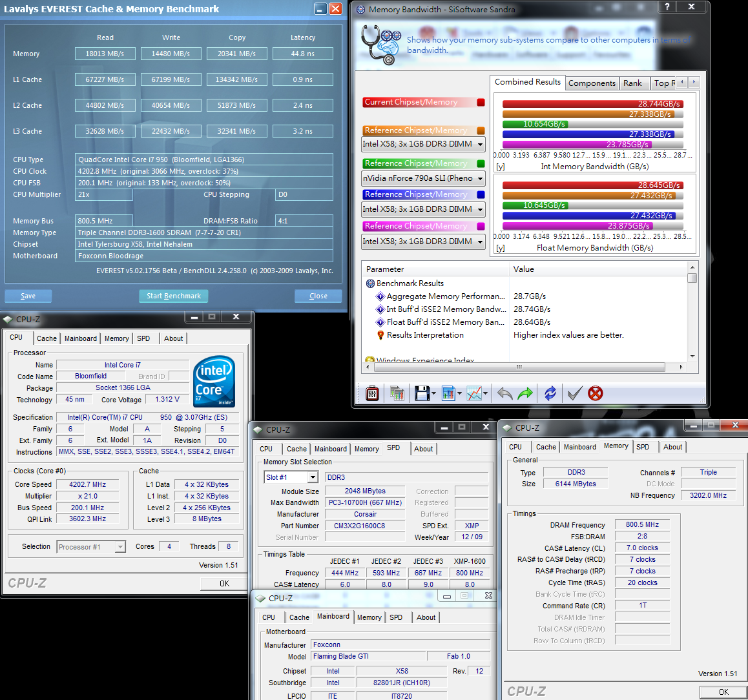Click green Reference Chipset/Memory color swatch
748x700 pixels.
[481, 163]
